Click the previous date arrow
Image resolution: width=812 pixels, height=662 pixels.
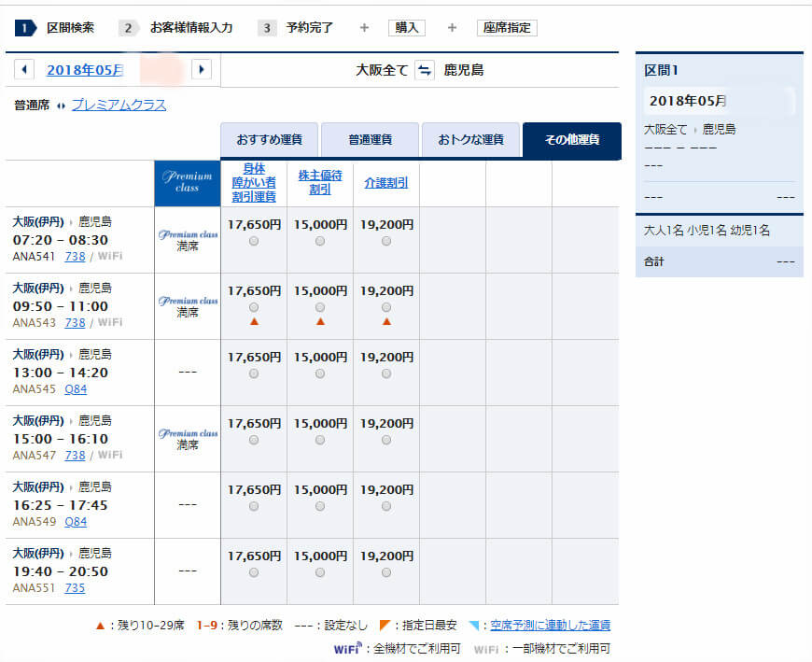coord(24,69)
